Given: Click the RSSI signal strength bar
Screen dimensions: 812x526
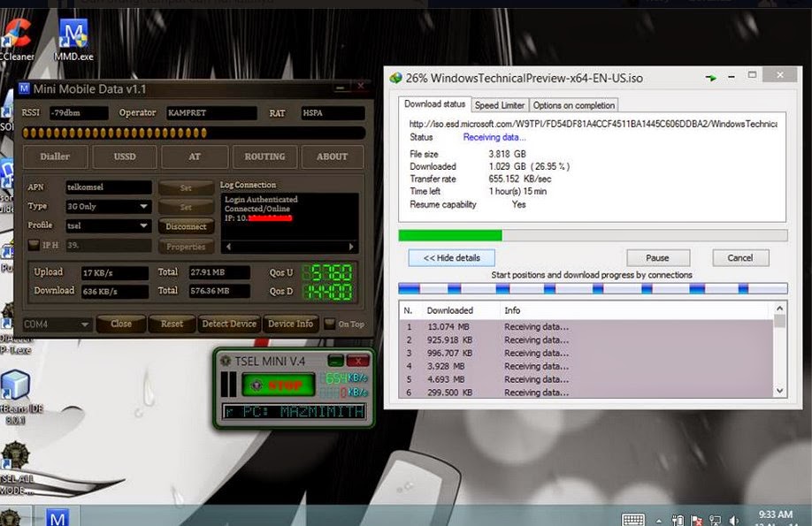Looking at the screenshot, I should click(x=194, y=133).
